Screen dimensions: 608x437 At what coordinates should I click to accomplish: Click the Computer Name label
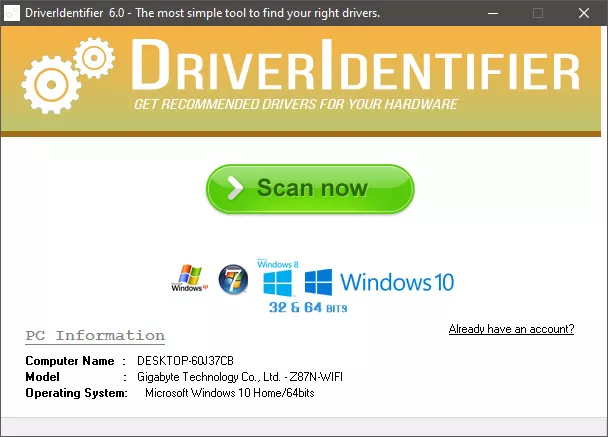(x=70, y=361)
